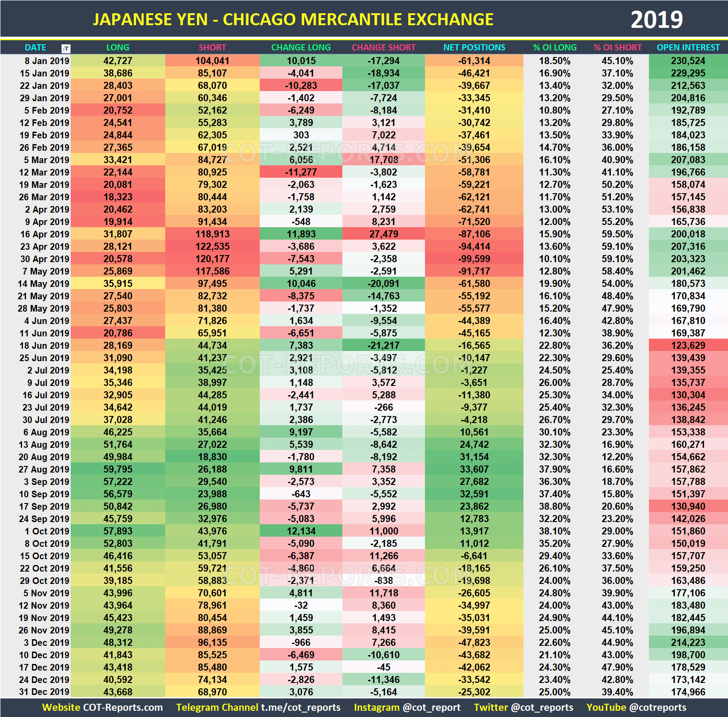Click the CHANGE SHORT column header
The width and height of the screenshot is (728, 717).
(x=383, y=47)
